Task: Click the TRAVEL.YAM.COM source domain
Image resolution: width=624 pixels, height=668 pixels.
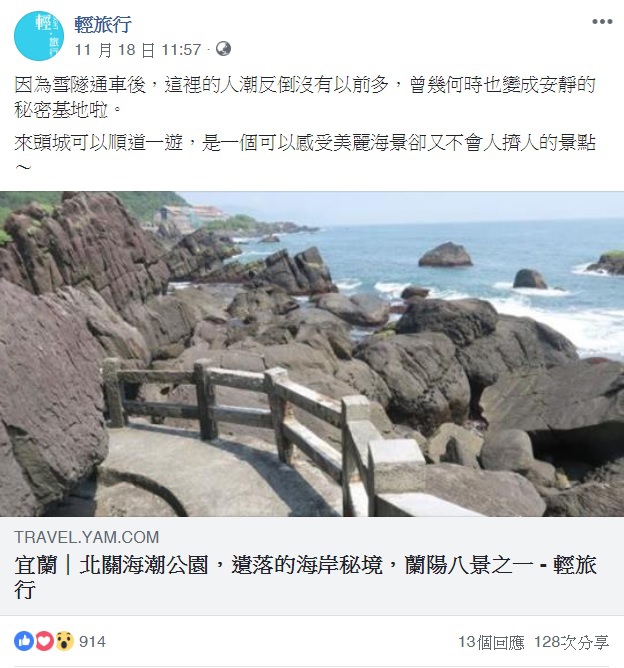Action: coord(86,537)
